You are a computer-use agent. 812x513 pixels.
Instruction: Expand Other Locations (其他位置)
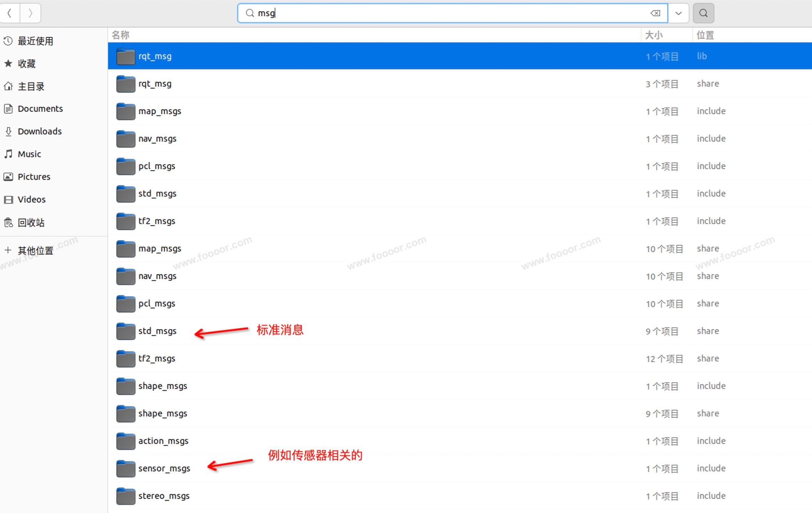[35, 250]
